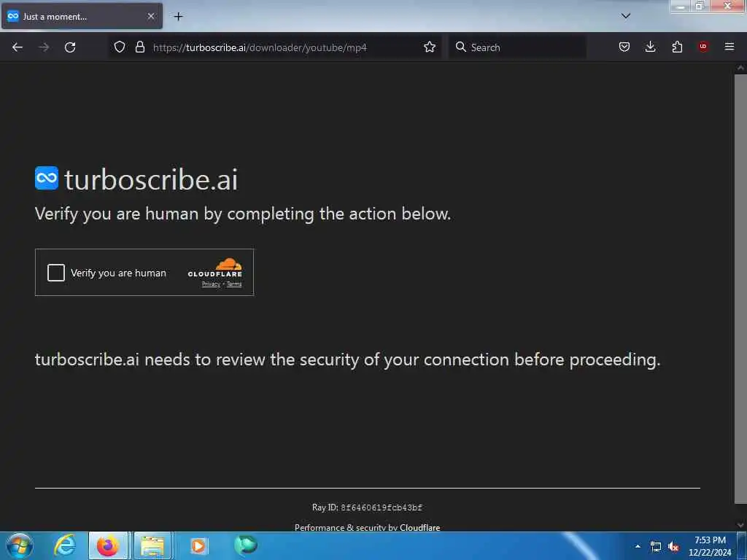Open the Downloads panel
This screenshot has width=747, height=560.
pos(650,47)
